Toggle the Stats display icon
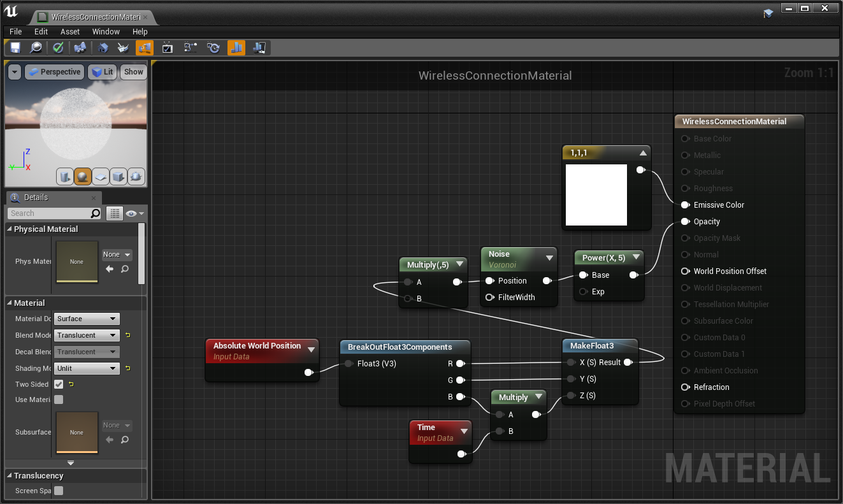This screenshot has width=843, height=504. click(x=236, y=47)
